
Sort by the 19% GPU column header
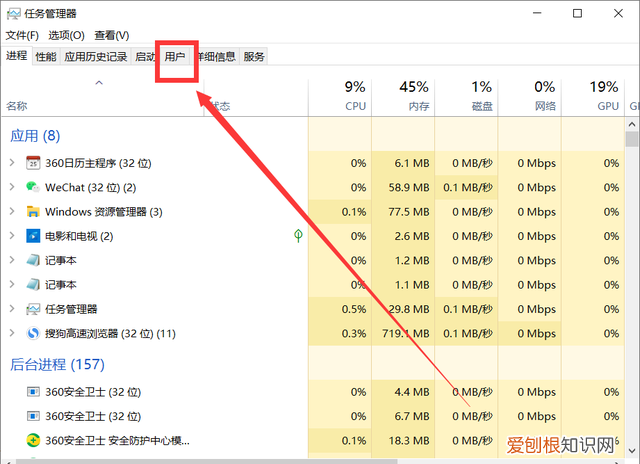point(593,98)
